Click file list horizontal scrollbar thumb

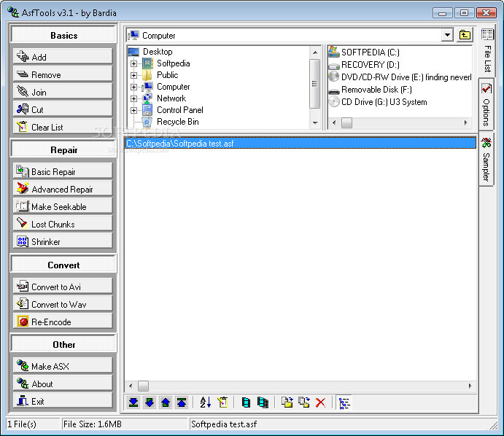click(x=144, y=386)
